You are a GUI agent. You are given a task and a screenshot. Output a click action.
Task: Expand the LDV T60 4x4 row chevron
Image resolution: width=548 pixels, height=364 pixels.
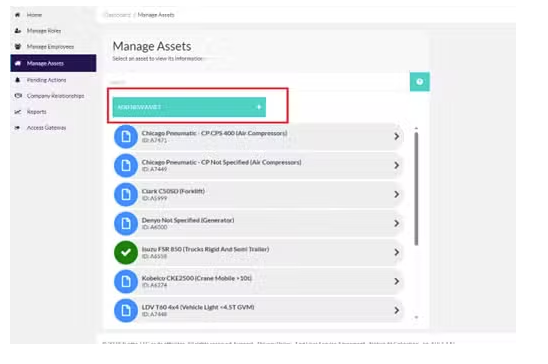pyautogui.click(x=397, y=310)
